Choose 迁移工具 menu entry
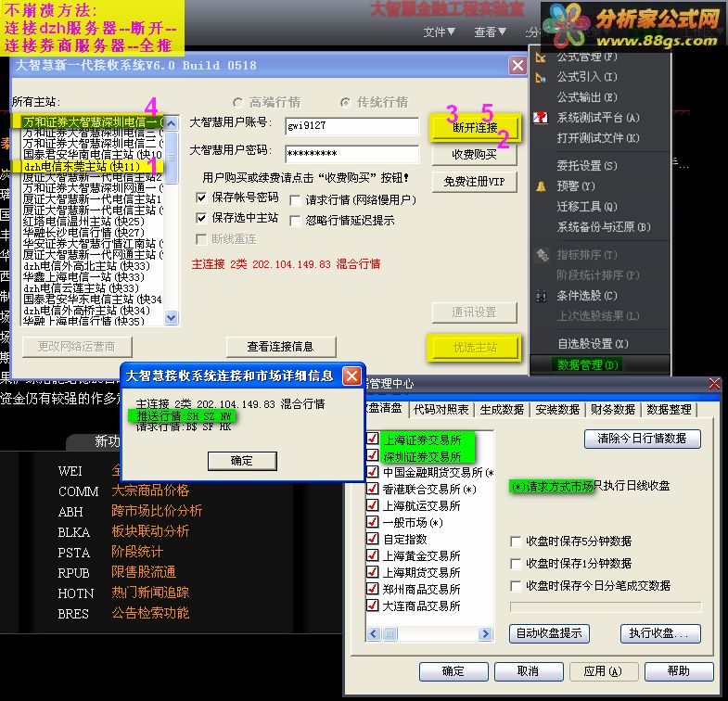This screenshot has width=728, height=701. pyautogui.click(x=587, y=207)
